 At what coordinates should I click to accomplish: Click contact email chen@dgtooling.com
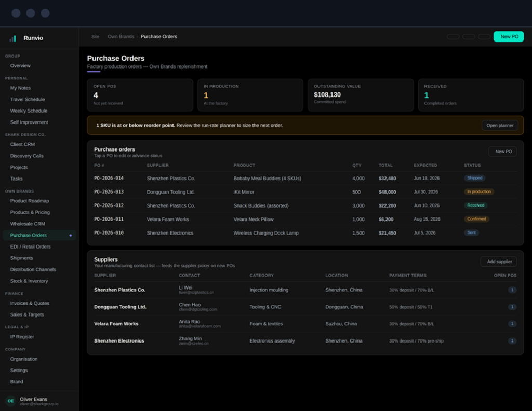point(198,309)
